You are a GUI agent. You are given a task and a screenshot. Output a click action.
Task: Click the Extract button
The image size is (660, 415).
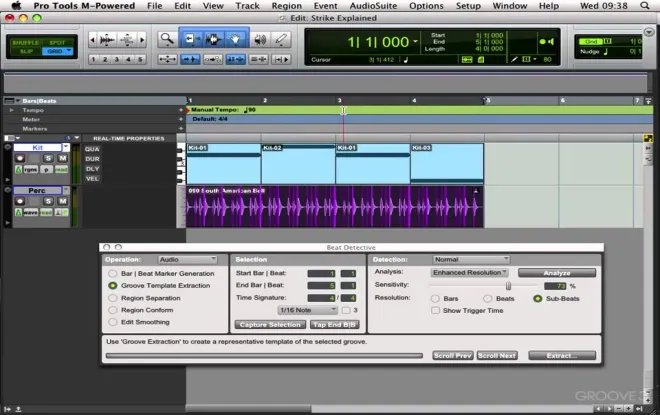tap(562, 356)
